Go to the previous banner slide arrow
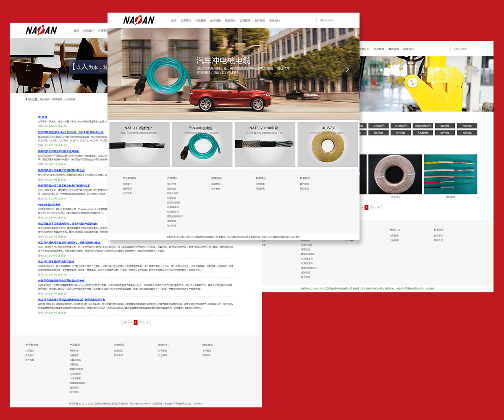The height and width of the screenshot is (420, 504). point(119,69)
